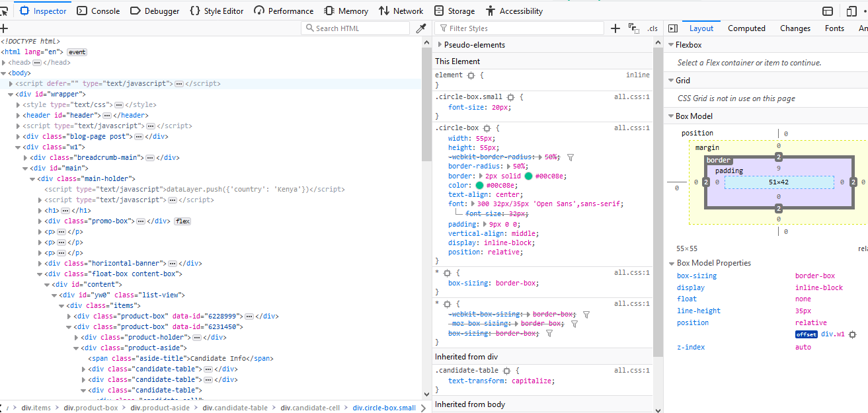This screenshot has width=868, height=413.
Task: Expand the head element in markup tree
Action: (3, 63)
